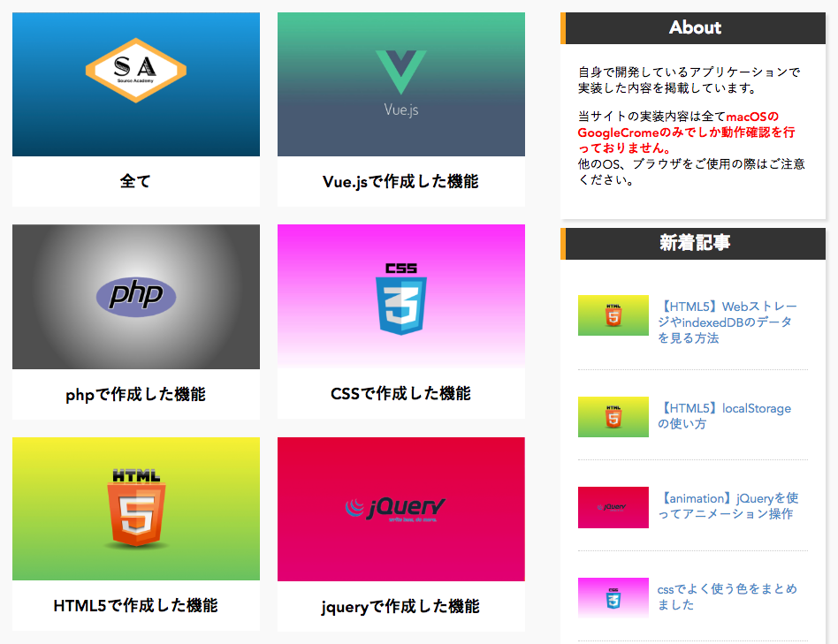The width and height of the screenshot is (838, 644).
Task: Select the jQuery icon next to animation article
Action: 613,507
